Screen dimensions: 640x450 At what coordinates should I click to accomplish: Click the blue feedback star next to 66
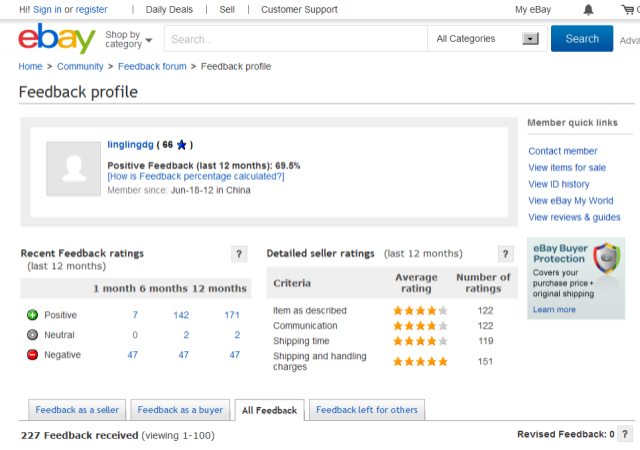182,145
